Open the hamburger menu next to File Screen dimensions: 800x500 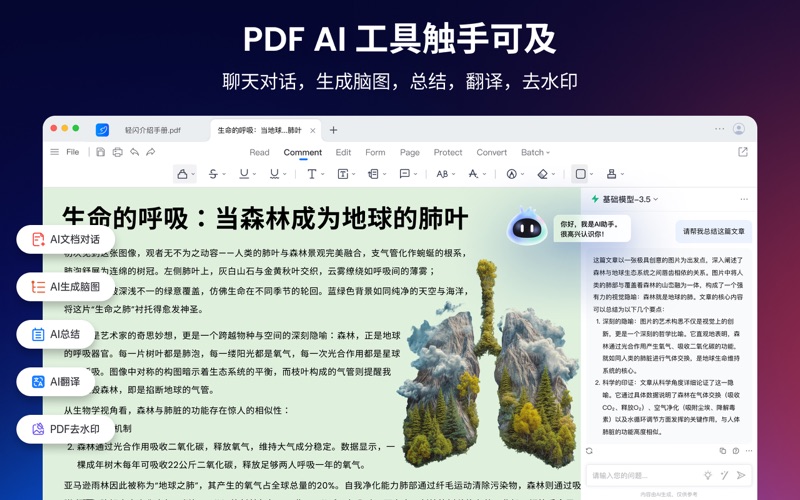55,152
